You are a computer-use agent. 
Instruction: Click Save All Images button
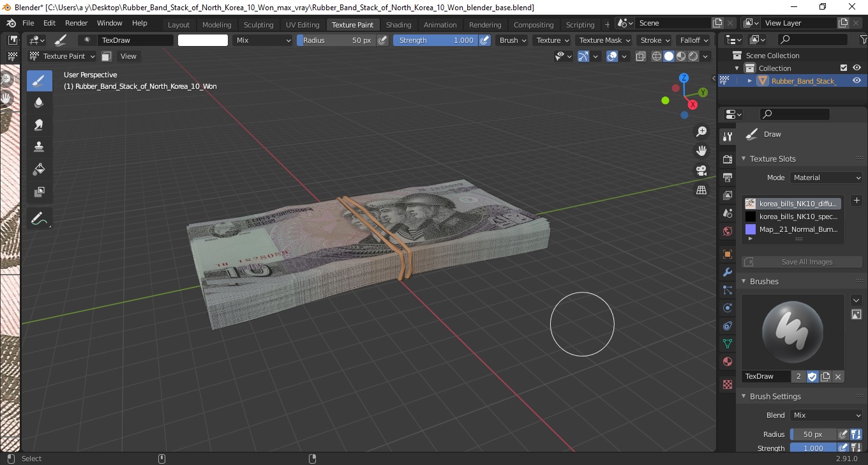[802, 262]
